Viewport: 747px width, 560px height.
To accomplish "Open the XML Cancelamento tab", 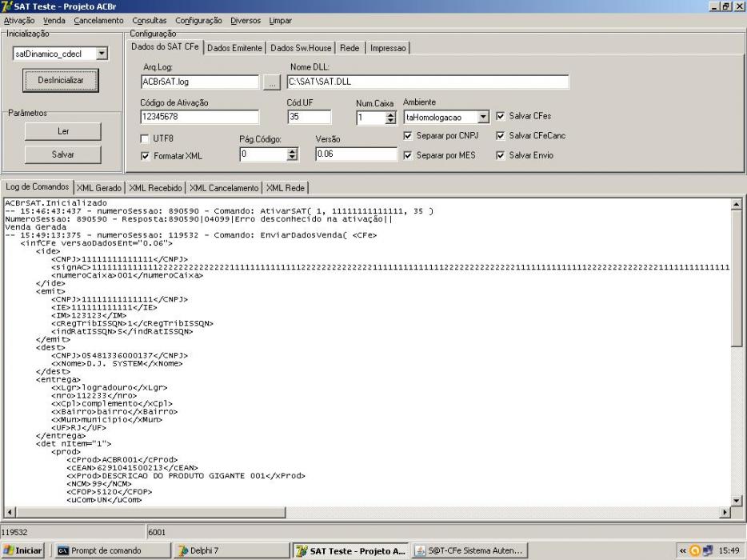I will point(224,188).
